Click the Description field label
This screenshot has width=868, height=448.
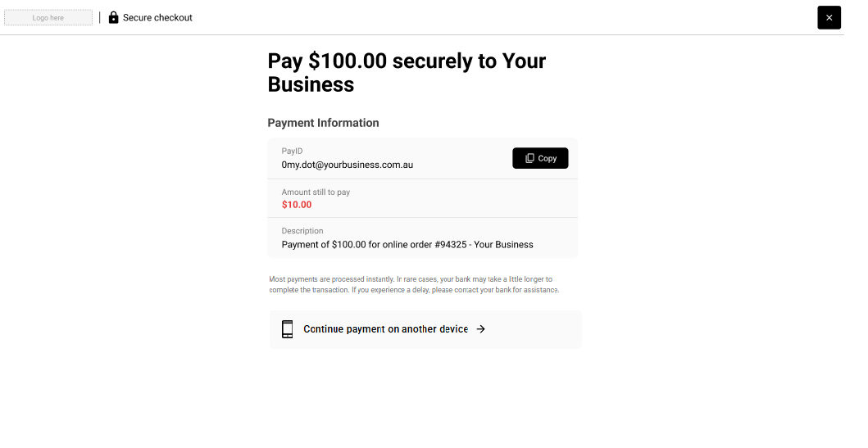point(302,231)
